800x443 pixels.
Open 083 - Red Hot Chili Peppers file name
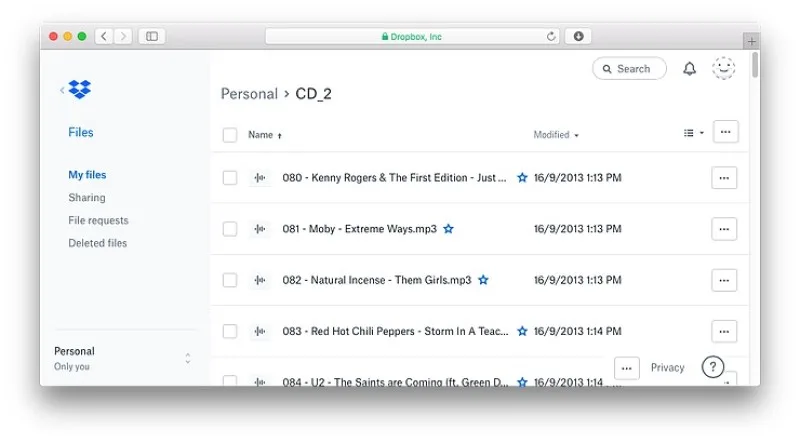click(395, 331)
